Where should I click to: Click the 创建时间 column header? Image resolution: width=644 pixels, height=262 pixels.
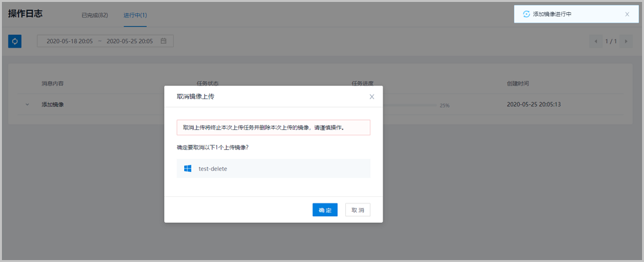tap(518, 84)
